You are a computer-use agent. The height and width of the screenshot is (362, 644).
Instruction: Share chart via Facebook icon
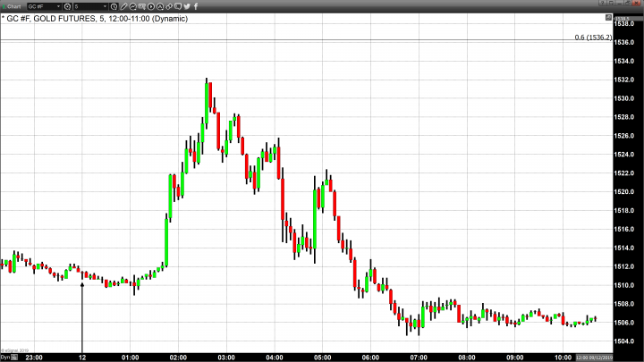click(x=196, y=6)
